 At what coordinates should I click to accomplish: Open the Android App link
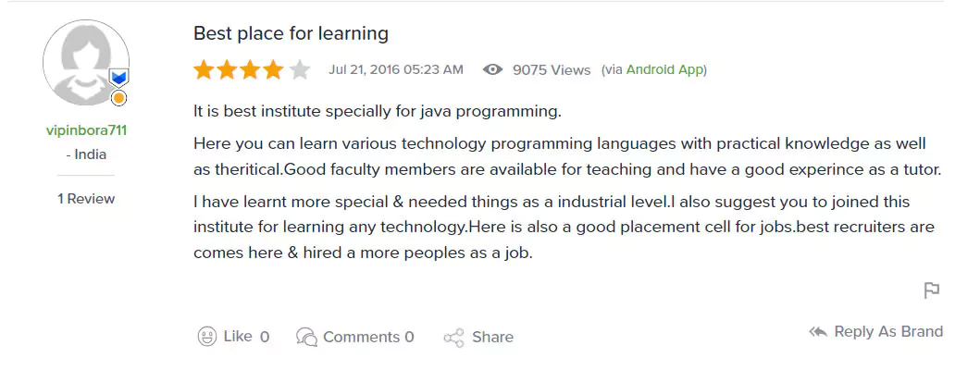coord(665,69)
